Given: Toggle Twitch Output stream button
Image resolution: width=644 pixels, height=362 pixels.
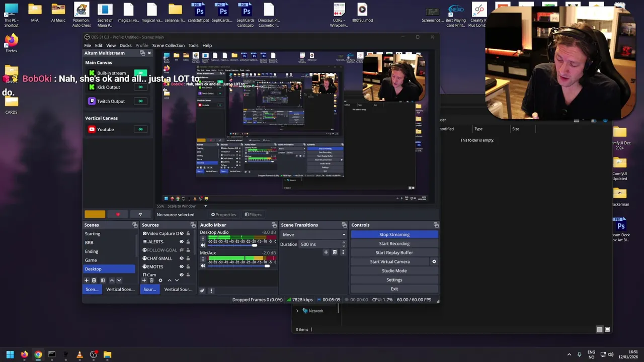Looking at the screenshot, I should pos(140,101).
